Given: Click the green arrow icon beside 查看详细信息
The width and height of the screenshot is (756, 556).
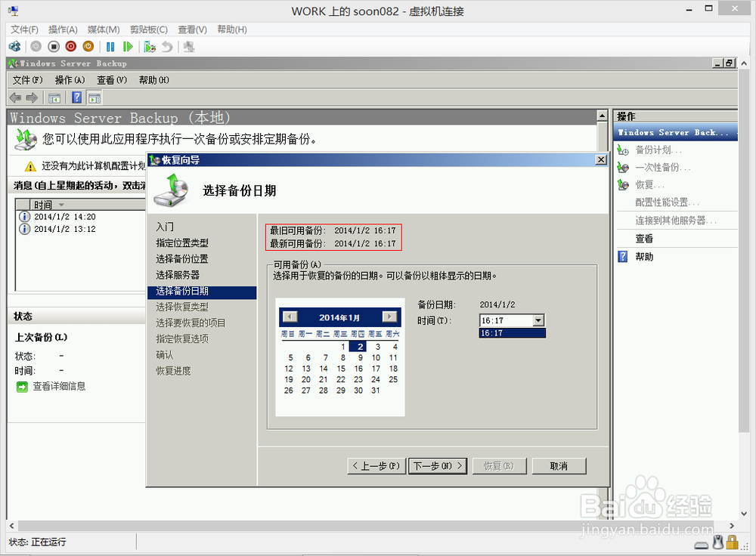Looking at the screenshot, I should pos(22,387).
